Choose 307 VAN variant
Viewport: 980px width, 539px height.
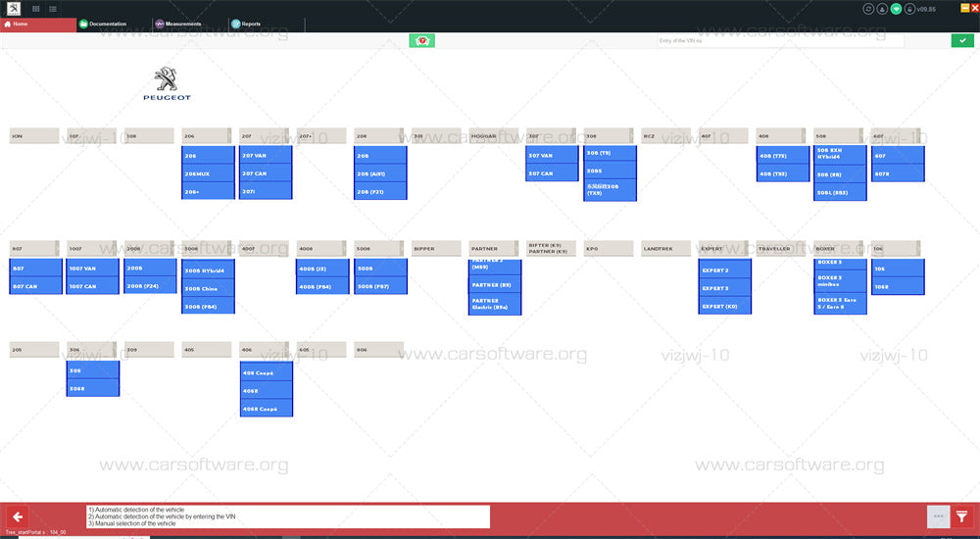(553, 155)
